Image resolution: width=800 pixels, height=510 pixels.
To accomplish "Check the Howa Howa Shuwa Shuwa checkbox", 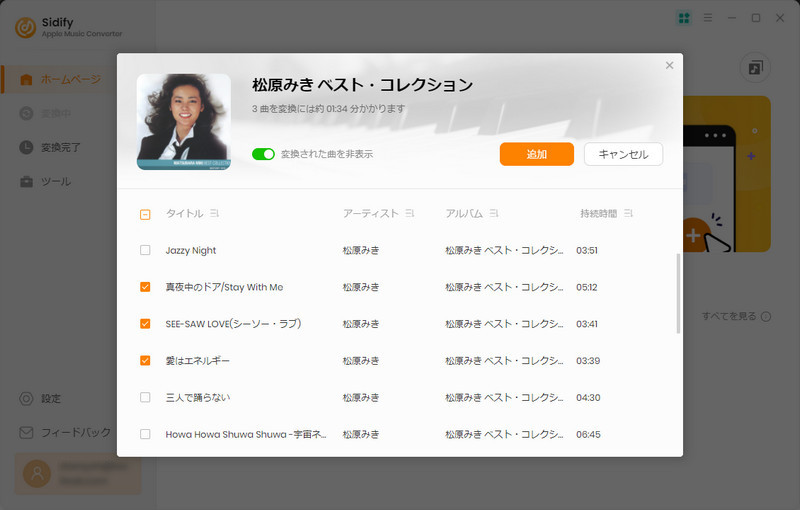I will 145,434.
